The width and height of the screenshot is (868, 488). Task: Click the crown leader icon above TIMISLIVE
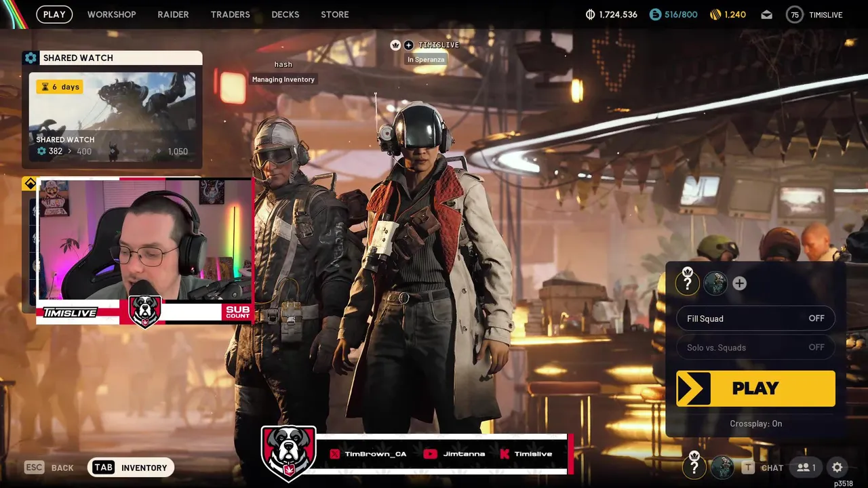tap(395, 45)
